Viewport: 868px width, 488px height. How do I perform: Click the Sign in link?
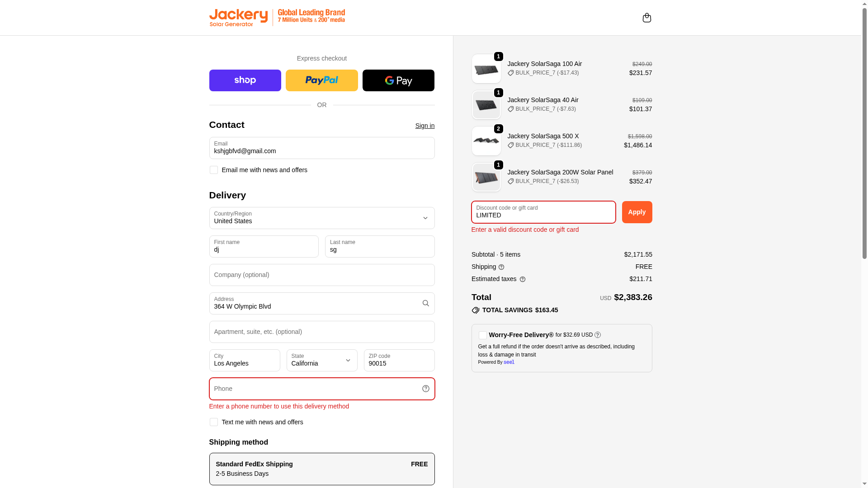tap(425, 126)
